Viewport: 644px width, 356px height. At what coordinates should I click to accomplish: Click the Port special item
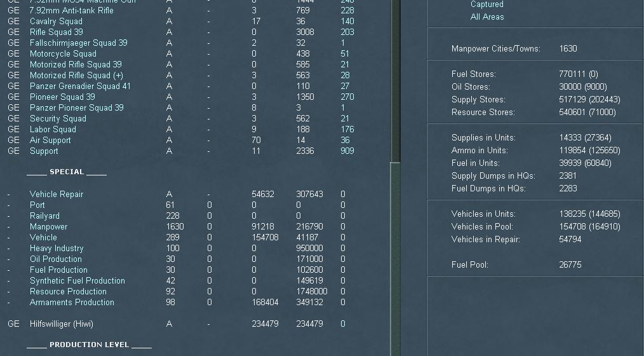[37, 205]
